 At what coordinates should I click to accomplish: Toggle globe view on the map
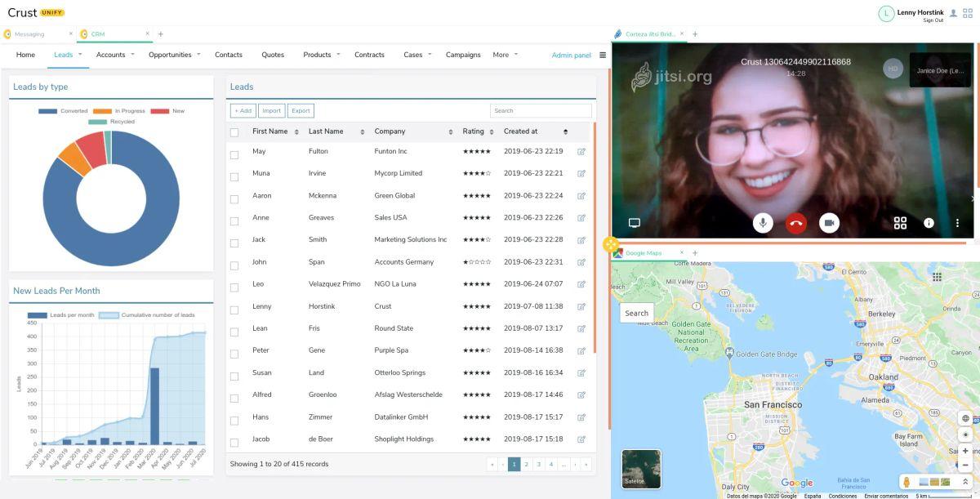click(x=965, y=418)
